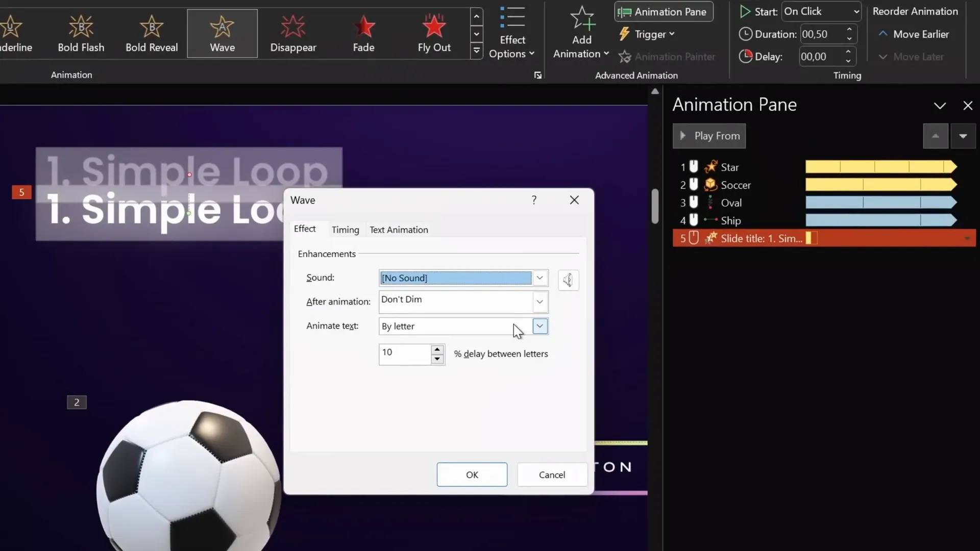Click animation order tag 2 on slide
This screenshot has width=980, height=551.
[77, 402]
